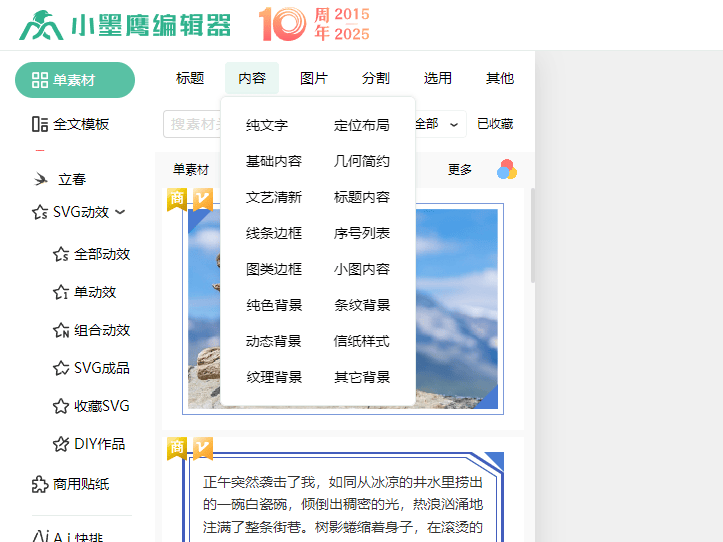This screenshot has height=542, width=723.
Task: Collapse the SVG动效 section
Action: click(x=120, y=212)
